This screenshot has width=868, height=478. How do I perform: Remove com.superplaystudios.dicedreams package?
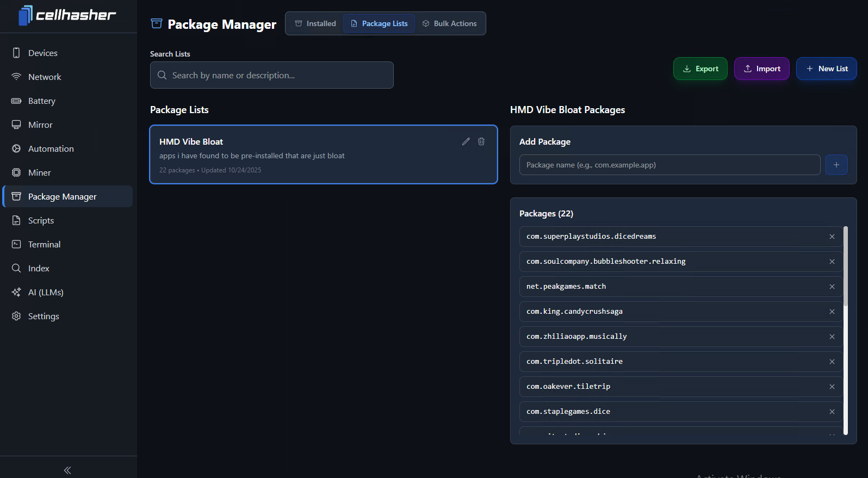[832, 237]
